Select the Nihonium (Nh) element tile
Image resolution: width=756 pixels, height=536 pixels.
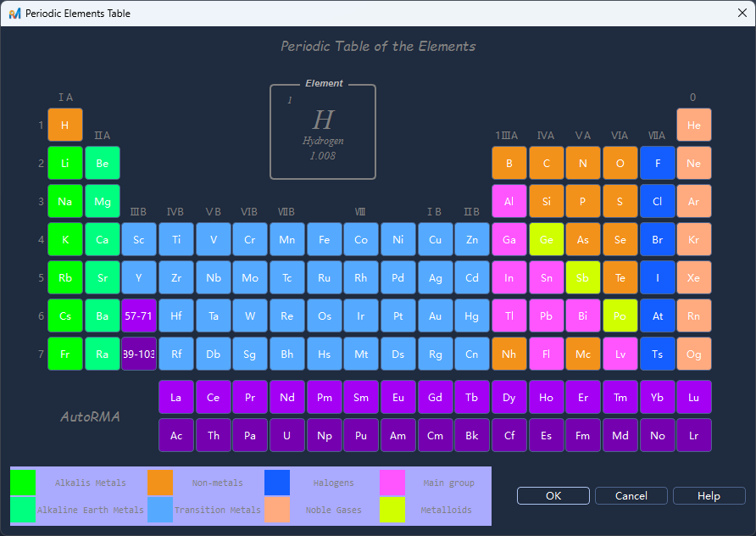[509, 354]
